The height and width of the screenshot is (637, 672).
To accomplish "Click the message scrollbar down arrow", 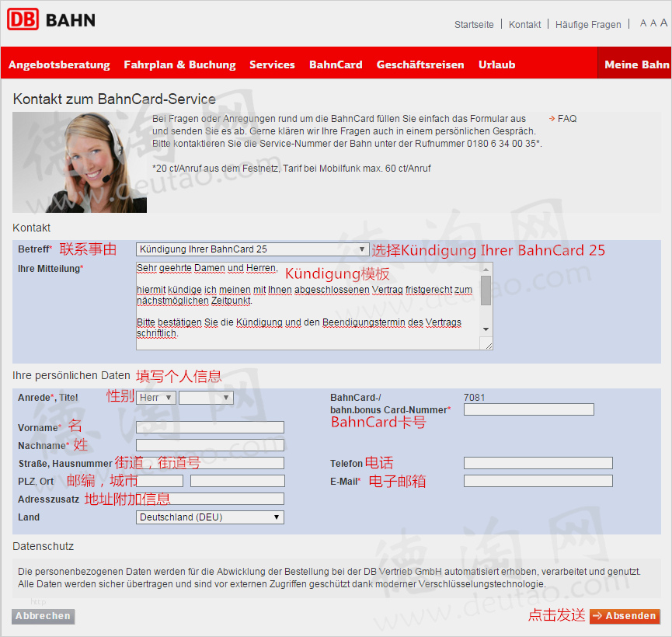I will (x=486, y=329).
